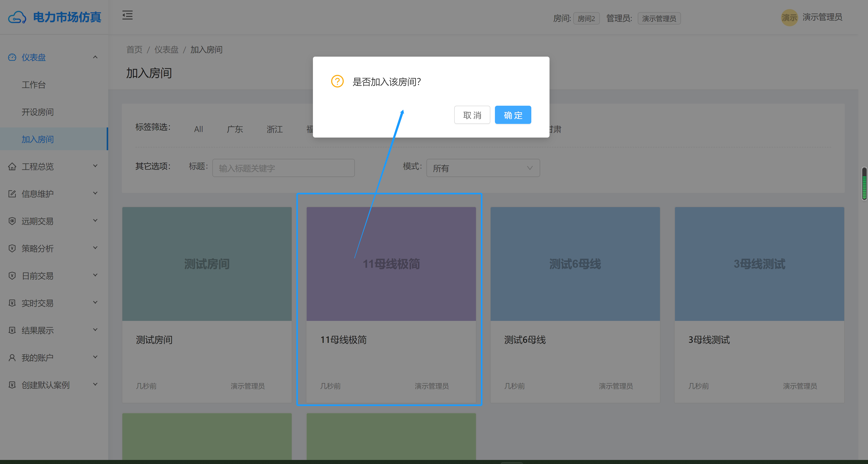Click the 远期交易 shield icon
This screenshot has width=868, height=464.
pos(12,221)
